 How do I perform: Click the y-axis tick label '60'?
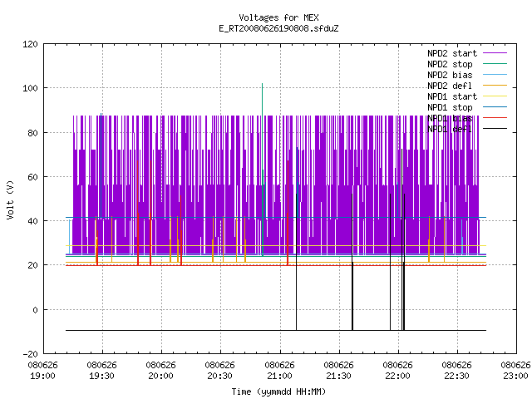coord(32,177)
